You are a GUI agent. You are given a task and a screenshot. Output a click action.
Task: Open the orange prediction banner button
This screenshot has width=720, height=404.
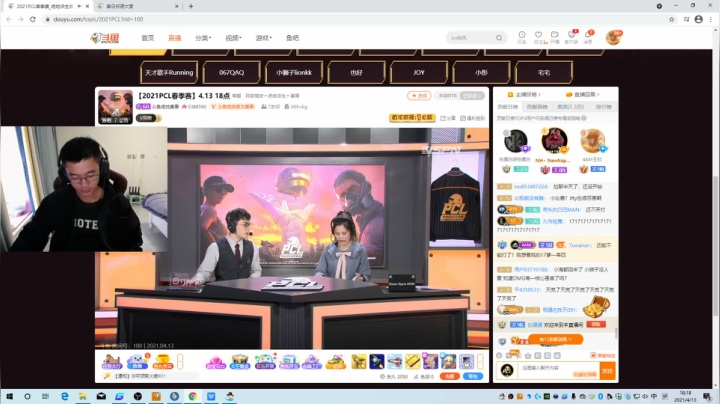pyautogui.click(x=412, y=118)
